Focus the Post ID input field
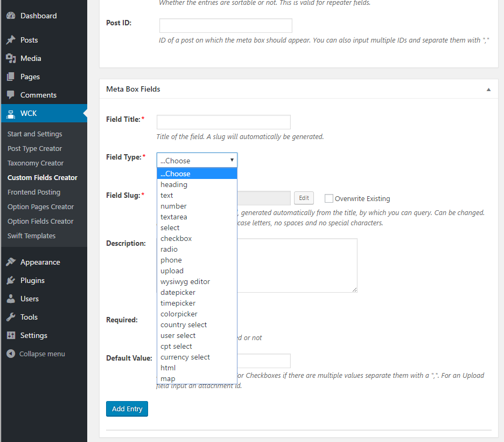The width and height of the screenshot is (504, 442). click(226, 25)
